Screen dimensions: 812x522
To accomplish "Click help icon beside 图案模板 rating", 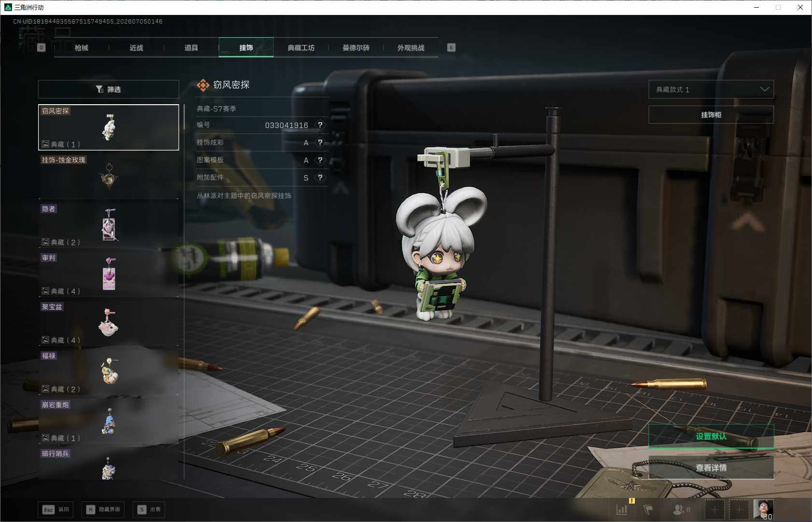I will [320, 160].
